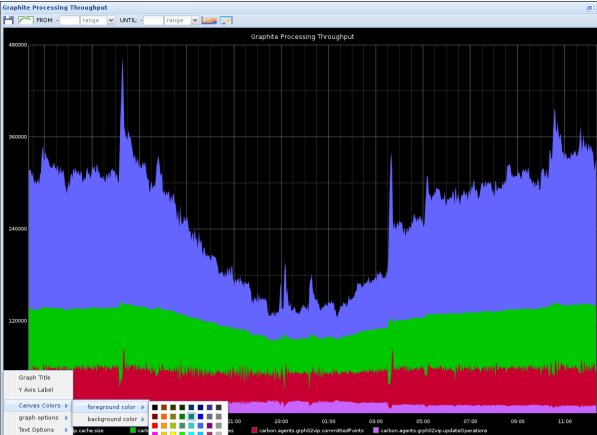This screenshot has width=597, height=435.
Task: Click the floppy disk save icon
Action: 8,20
